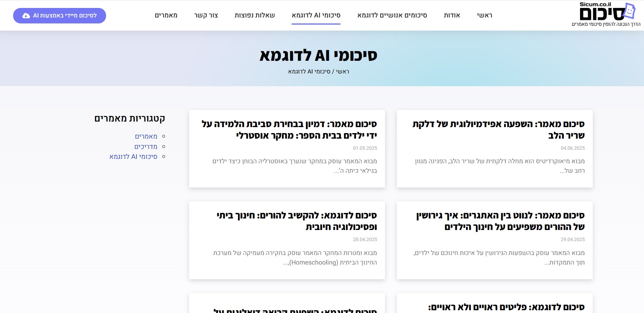This screenshot has height=313, width=644.
Task: Select 'סיכומי AI לדוגמא' navigation tab
Action: pos(316,15)
